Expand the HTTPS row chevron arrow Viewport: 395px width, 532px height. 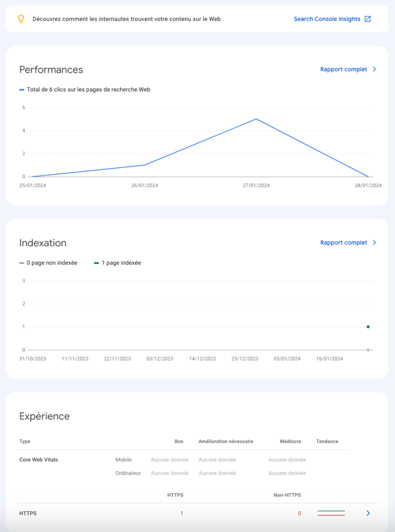click(368, 513)
